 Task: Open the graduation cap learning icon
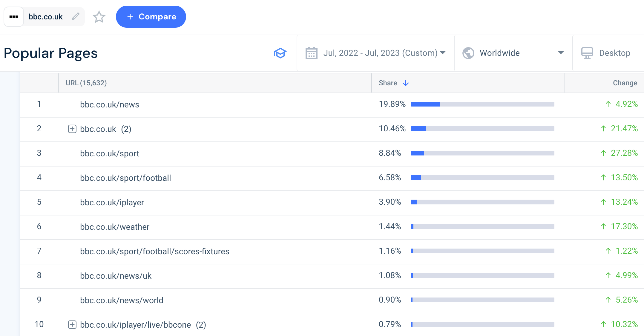(x=280, y=53)
